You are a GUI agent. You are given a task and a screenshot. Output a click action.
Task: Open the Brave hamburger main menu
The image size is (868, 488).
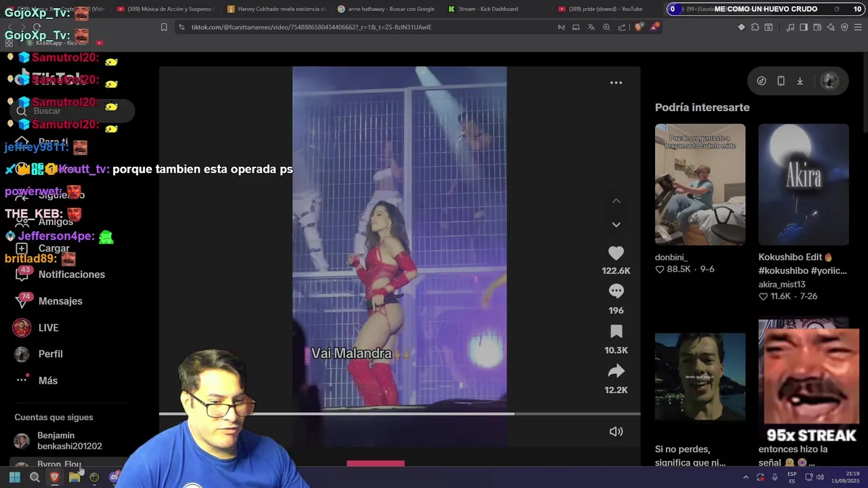tap(858, 27)
